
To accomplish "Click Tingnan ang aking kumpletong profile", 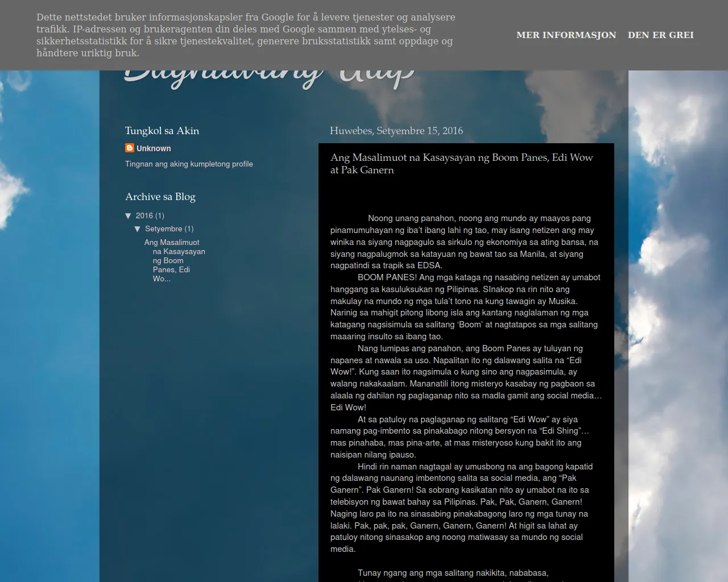I will pos(189,164).
